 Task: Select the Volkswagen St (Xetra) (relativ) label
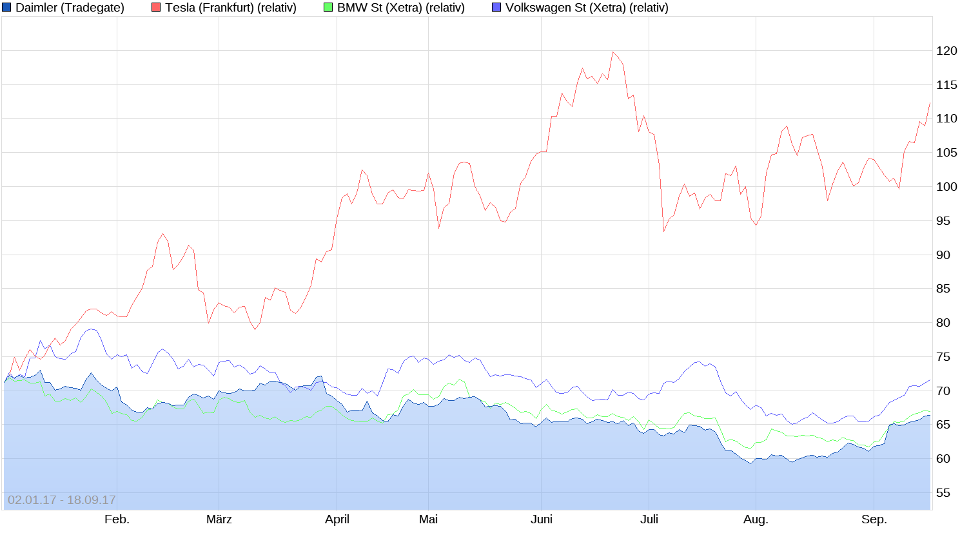click(x=587, y=8)
